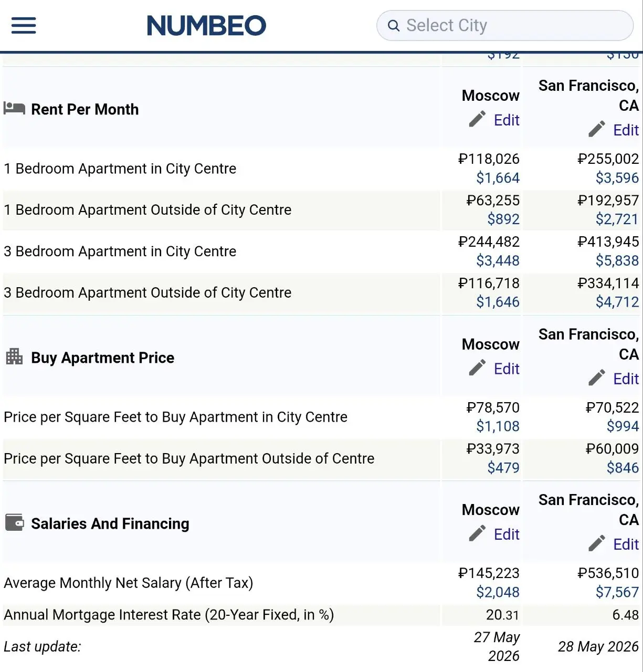Click San Francisco pencil icon in Salaries section
The width and height of the screenshot is (643, 672).
[x=597, y=543]
